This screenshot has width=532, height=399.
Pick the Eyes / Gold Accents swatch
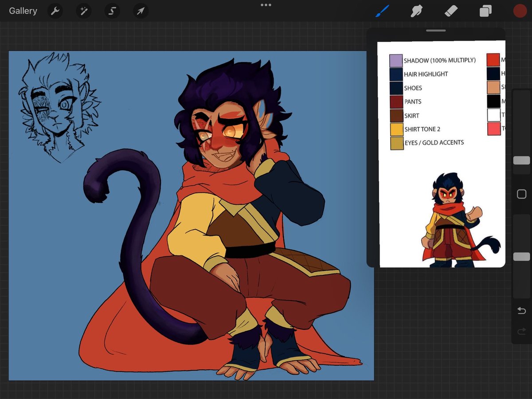[x=397, y=143]
